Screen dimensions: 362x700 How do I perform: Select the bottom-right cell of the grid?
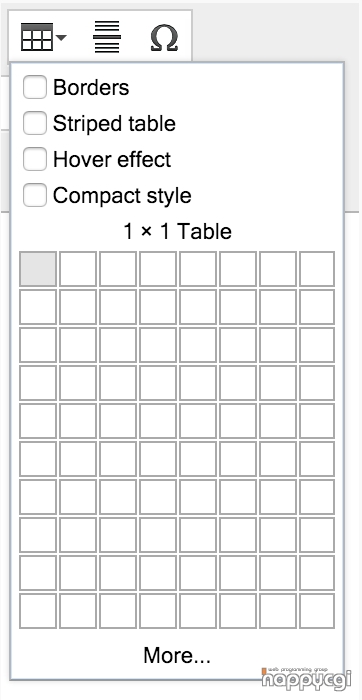coord(317,611)
